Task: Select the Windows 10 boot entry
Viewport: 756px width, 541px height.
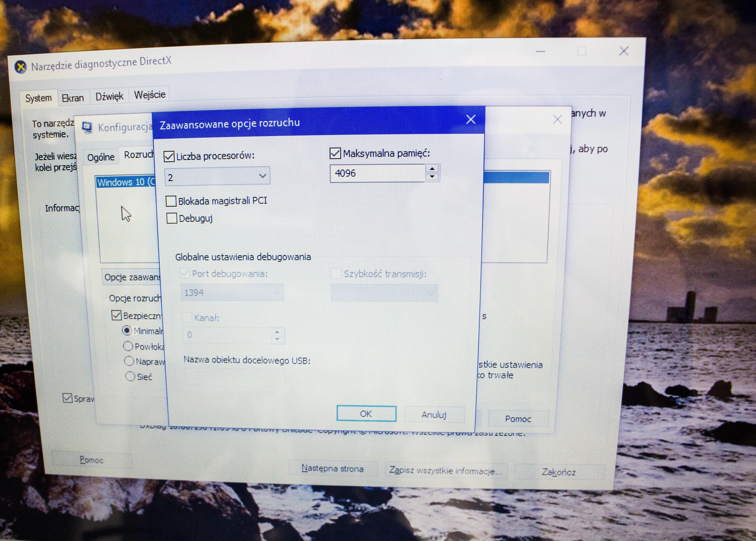Action: click(x=126, y=182)
